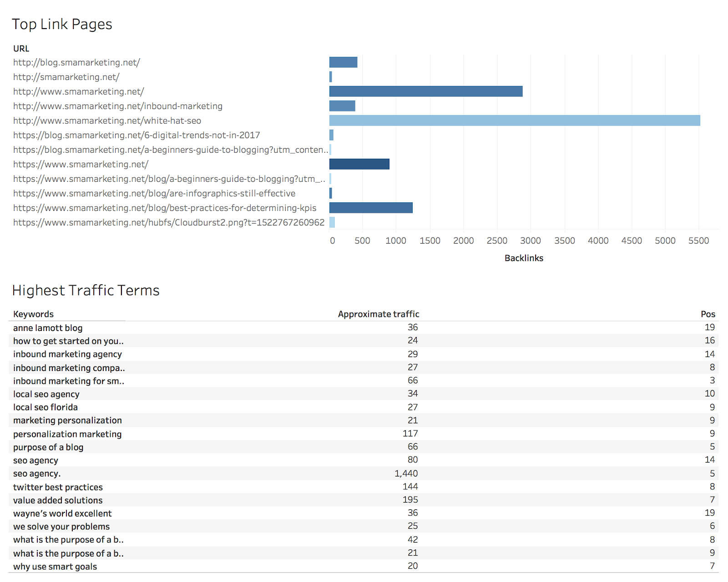Screen dimensions: 728x582
Task: Click keyword 'purpose of a blog'
Action: pyautogui.click(x=48, y=447)
